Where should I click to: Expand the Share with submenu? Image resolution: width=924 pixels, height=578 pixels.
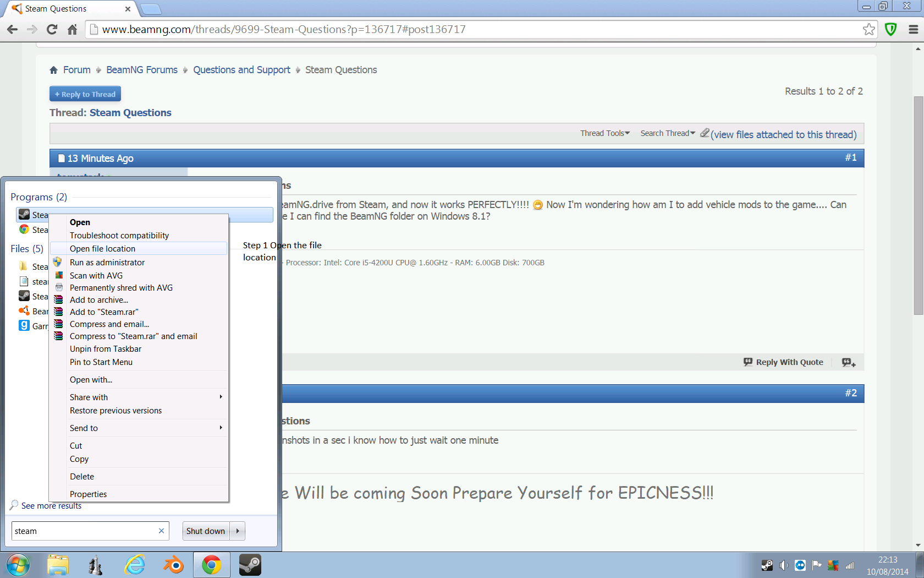[138, 397]
